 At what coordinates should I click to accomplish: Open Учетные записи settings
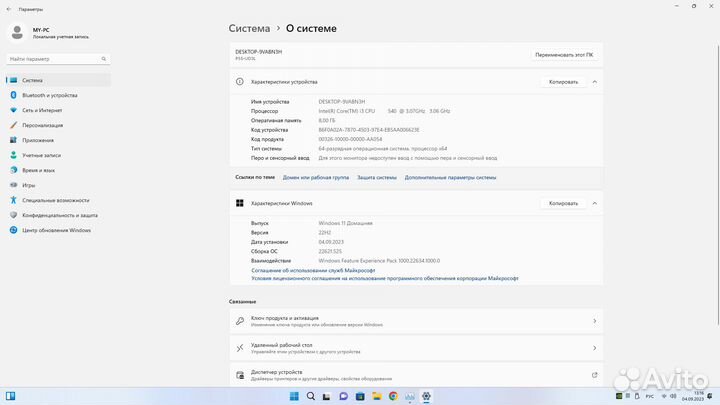[x=58, y=155]
